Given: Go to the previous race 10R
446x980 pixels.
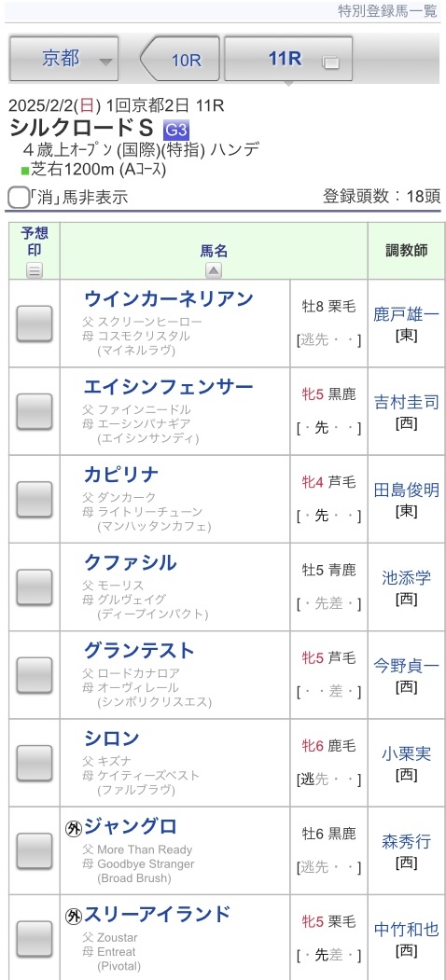Looking at the screenshot, I should point(180,59).
